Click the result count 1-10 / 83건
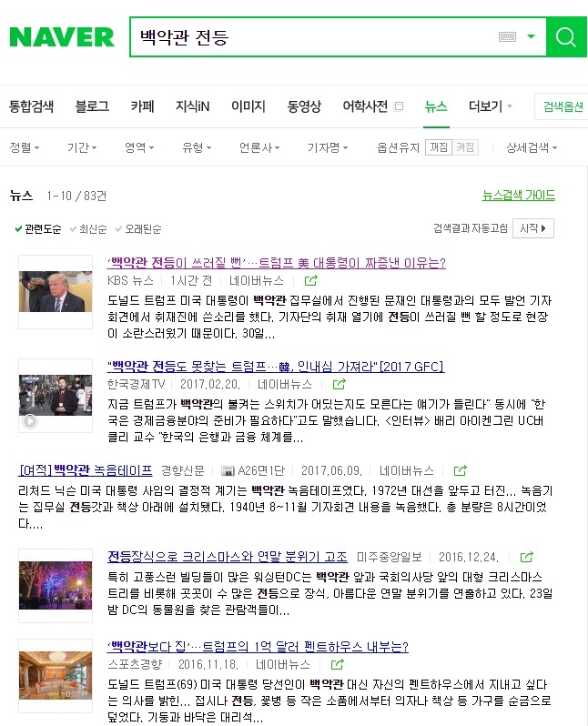Image resolution: width=588 pixels, height=726 pixels. point(77,196)
